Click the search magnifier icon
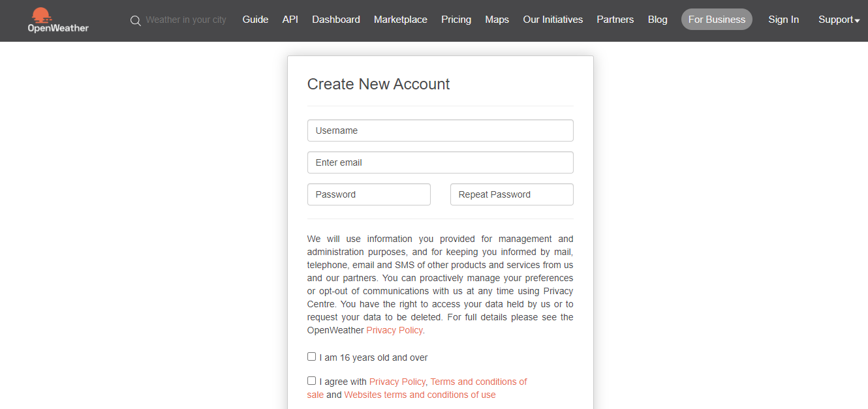868x409 pixels. click(136, 20)
